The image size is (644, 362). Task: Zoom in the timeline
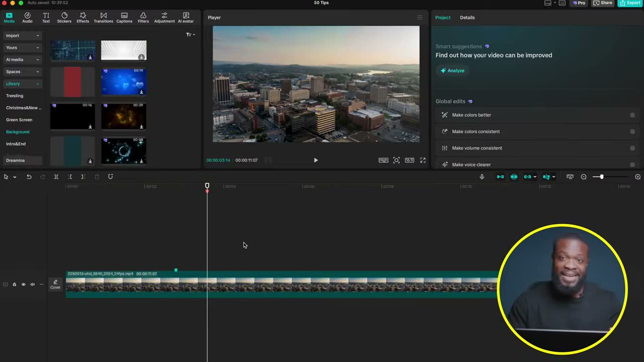(x=638, y=177)
